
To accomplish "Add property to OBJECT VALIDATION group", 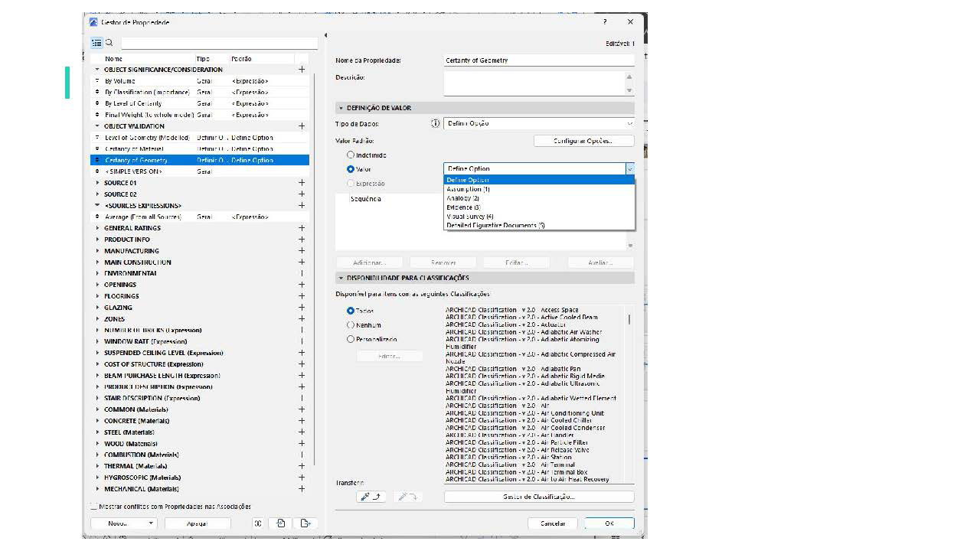I will pyautogui.click(x=302, y=126).
